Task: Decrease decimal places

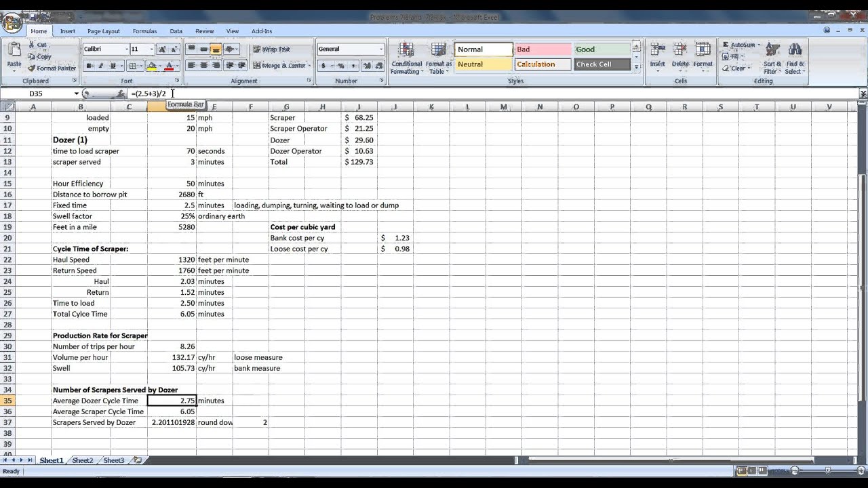Action: coord(378,66)
